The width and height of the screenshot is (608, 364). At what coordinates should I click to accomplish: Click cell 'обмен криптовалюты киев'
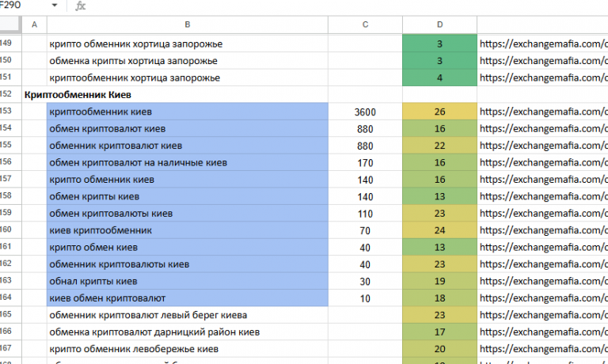click(188, 214)
